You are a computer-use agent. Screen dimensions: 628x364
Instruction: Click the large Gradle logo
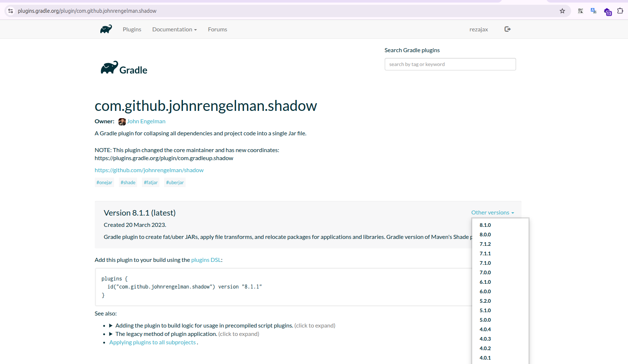pyautogui.click(x=124, y=68)
